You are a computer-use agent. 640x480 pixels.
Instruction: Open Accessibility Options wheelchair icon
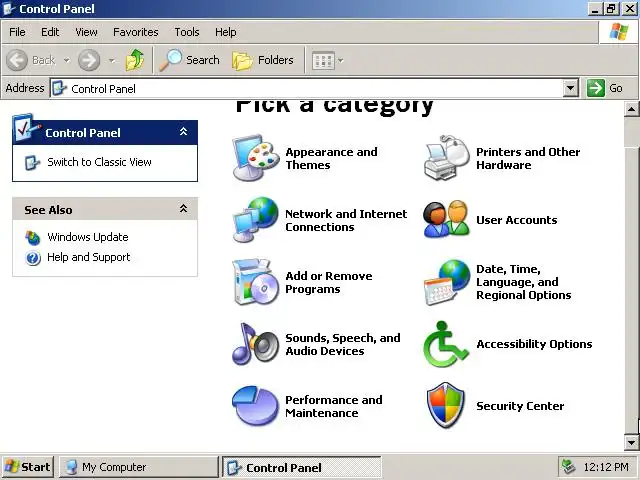(447, 344)
